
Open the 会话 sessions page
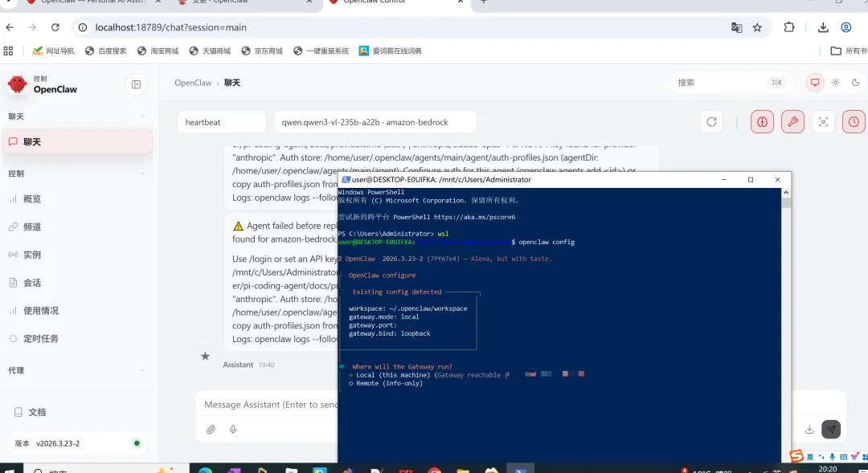click(77, 283)
